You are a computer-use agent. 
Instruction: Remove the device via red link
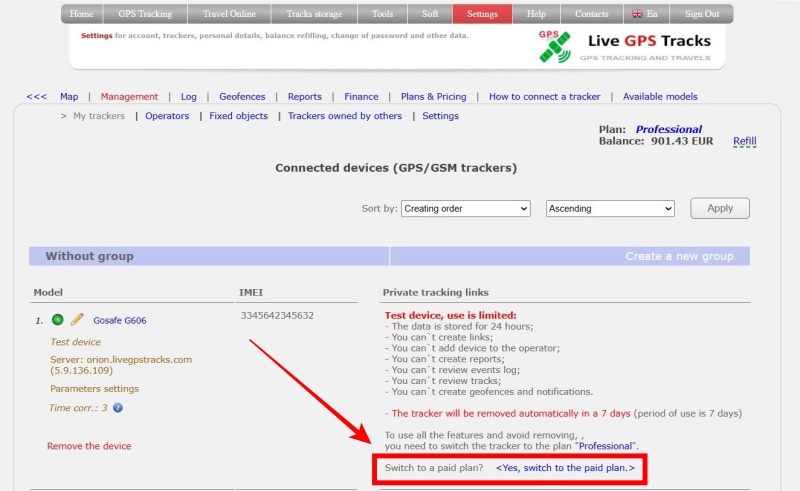[x=89, y=446]
